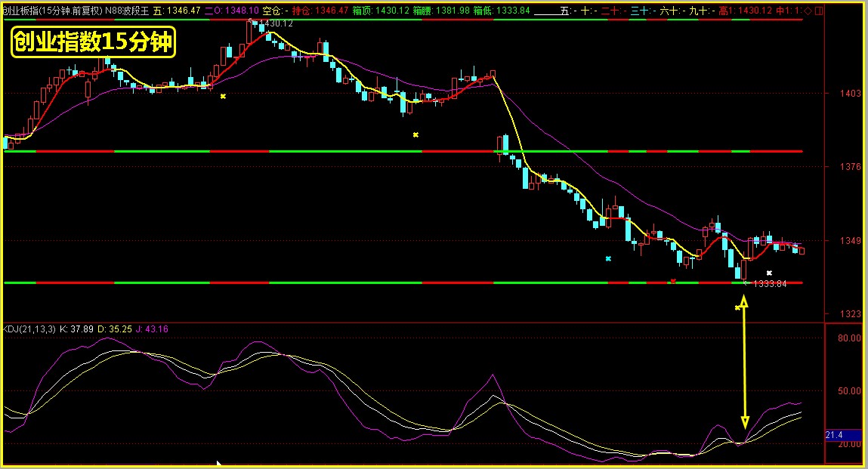
Task: Click the 箱顶:1430.12 box top value
Action: (381, 11)
